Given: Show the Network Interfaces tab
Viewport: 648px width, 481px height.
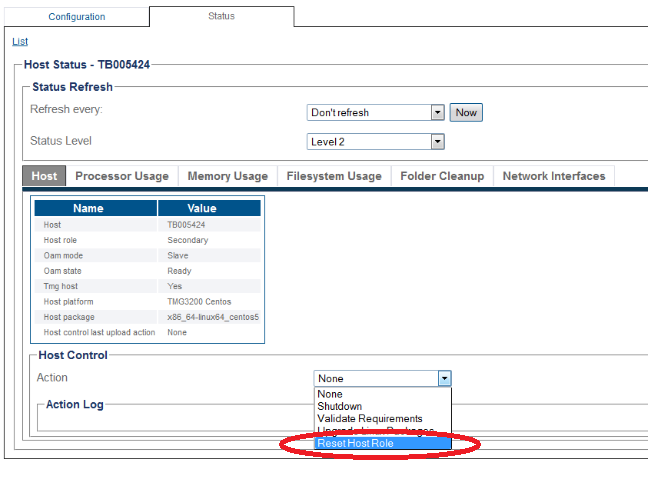Looking at the screenshot, I should [x=554, y=176].
